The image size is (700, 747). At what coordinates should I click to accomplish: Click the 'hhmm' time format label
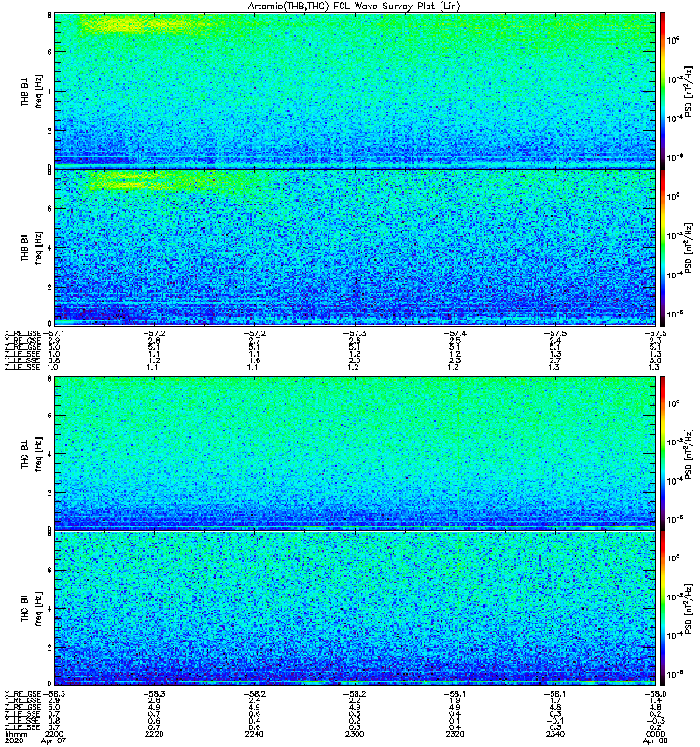(x=16, y=734)
